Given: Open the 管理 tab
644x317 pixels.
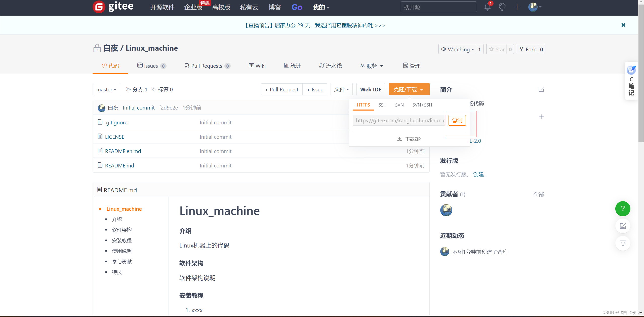Looking at the screenshot, I should 412,66.
